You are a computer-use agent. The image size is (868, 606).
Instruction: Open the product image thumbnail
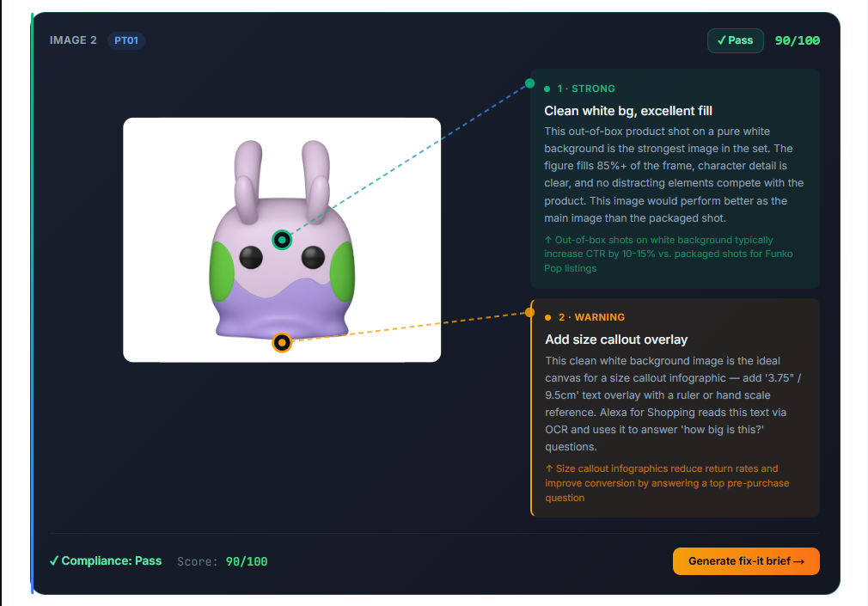(282, 240)
